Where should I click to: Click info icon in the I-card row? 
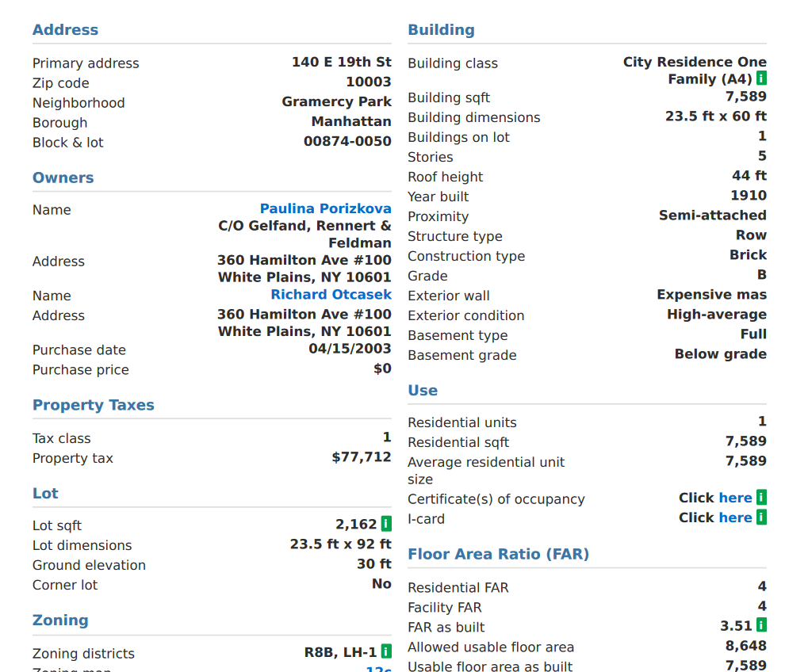(761, 517)
